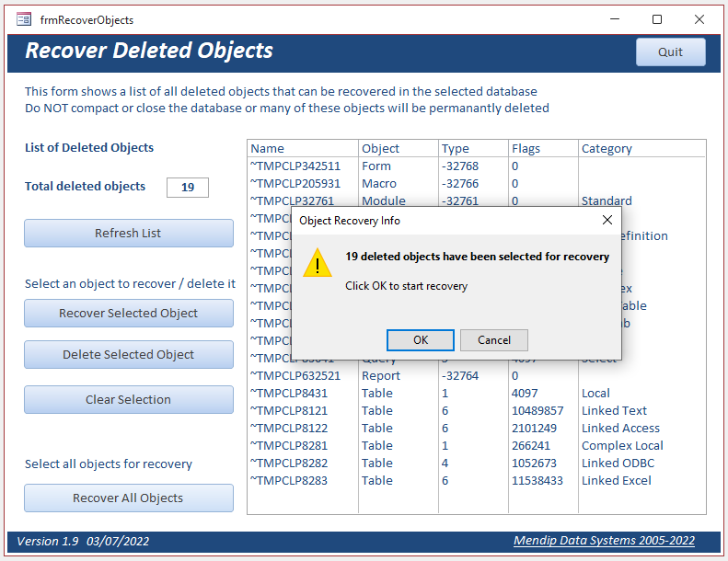Click the Type column header
The height and width of the screenshot is (561, 728).
tap(473, 148)
